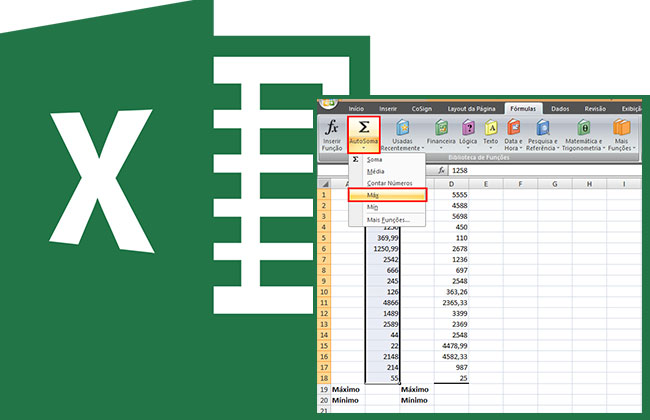Switch to the Dados tab
The image size is (650, 420).
pos(560,109)
